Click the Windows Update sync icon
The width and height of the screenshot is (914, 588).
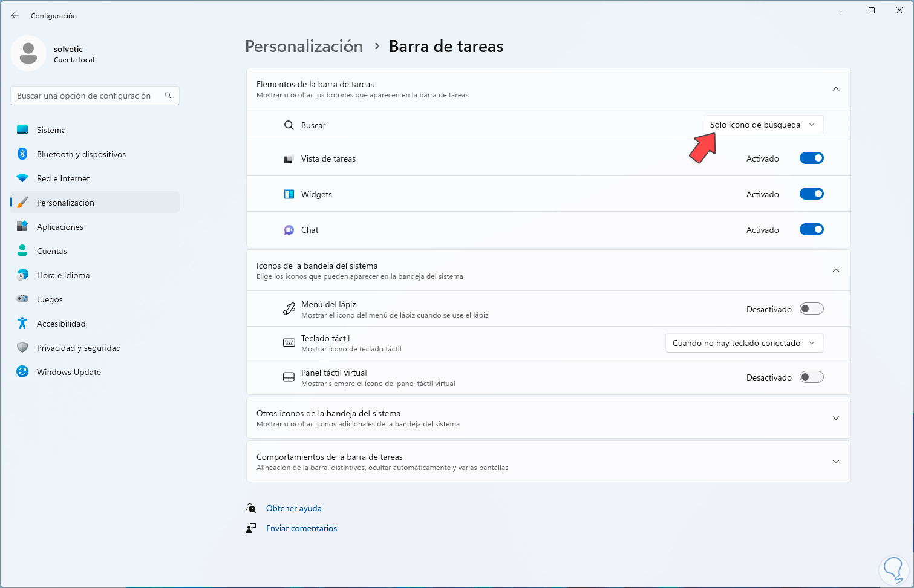pos(22,372)
